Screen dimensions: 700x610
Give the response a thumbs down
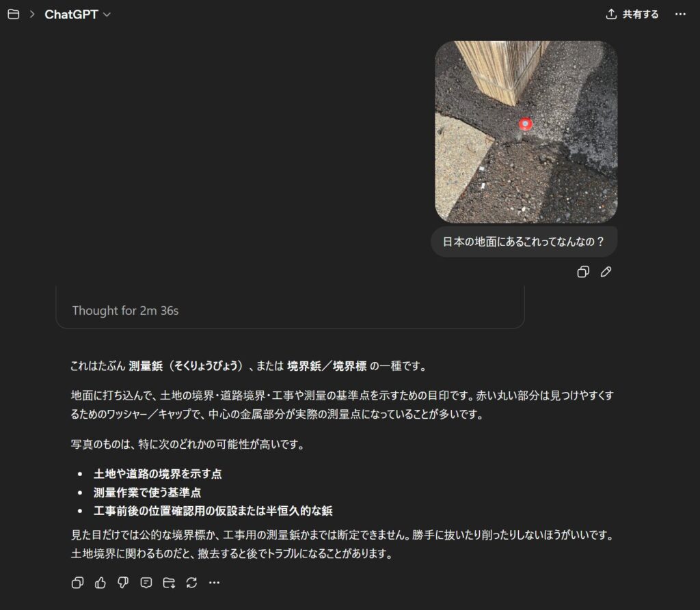[123, 582]
